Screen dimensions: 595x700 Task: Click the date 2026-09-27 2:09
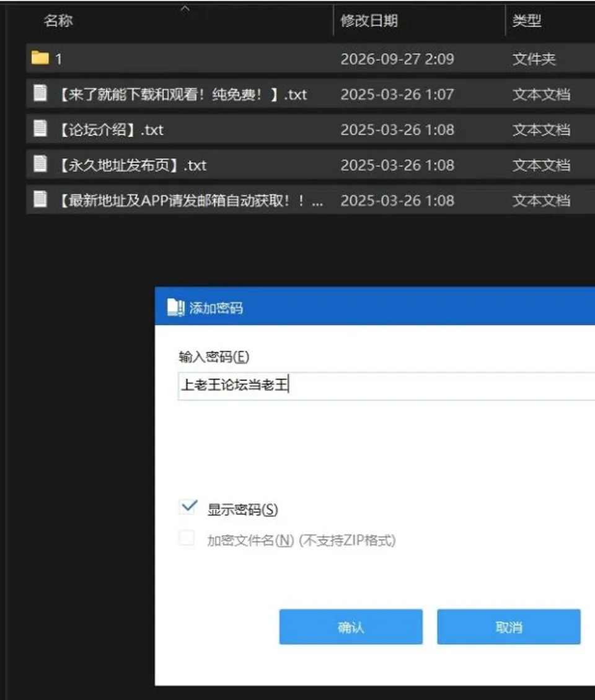(x=397, y=59)
